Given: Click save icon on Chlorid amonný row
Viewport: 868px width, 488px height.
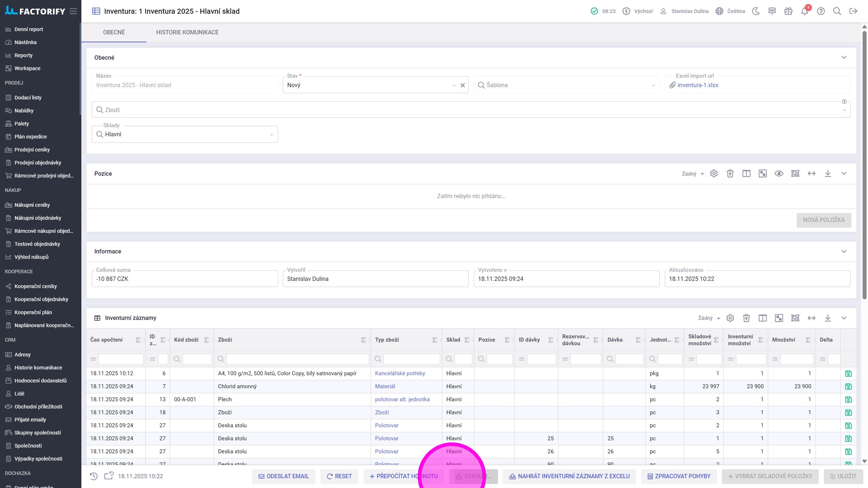Looking at the screenshot, I should tap(848, 386).
